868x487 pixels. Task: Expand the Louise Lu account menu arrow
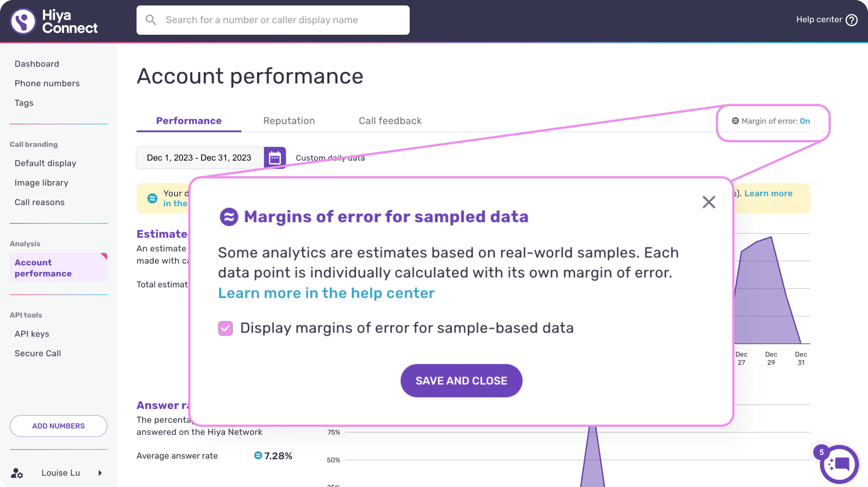(100, 473)
